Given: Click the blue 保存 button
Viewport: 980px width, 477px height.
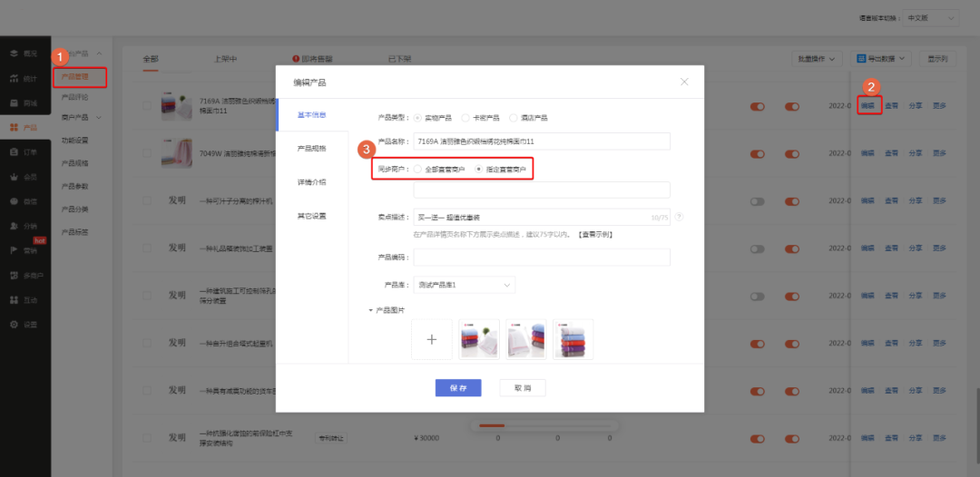Looking at the screenshot, I should [x=458, y=388].
